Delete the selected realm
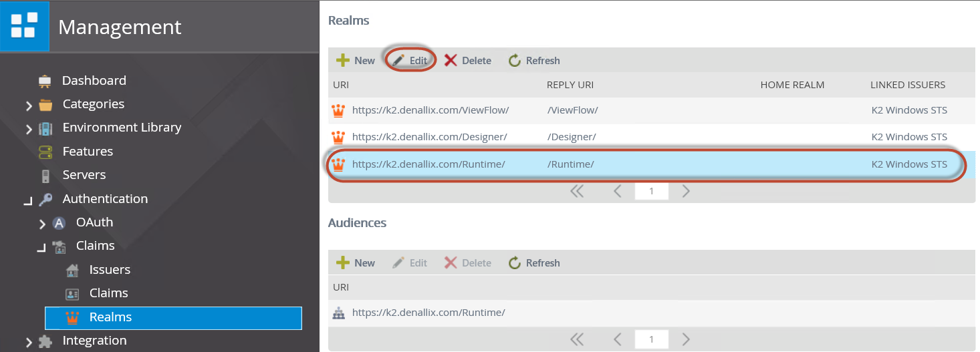Image resolution: width=980 pixels, height=352 pixels. [x=468, y=61]
